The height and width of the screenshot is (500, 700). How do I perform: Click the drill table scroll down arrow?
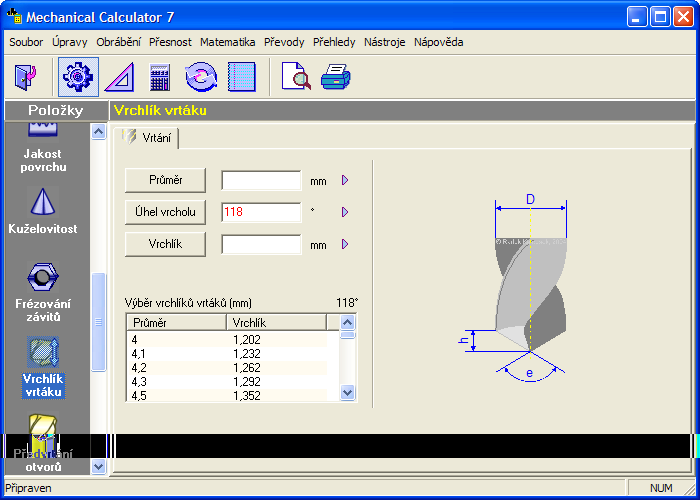pyautogui.click(x=347, y=392)
